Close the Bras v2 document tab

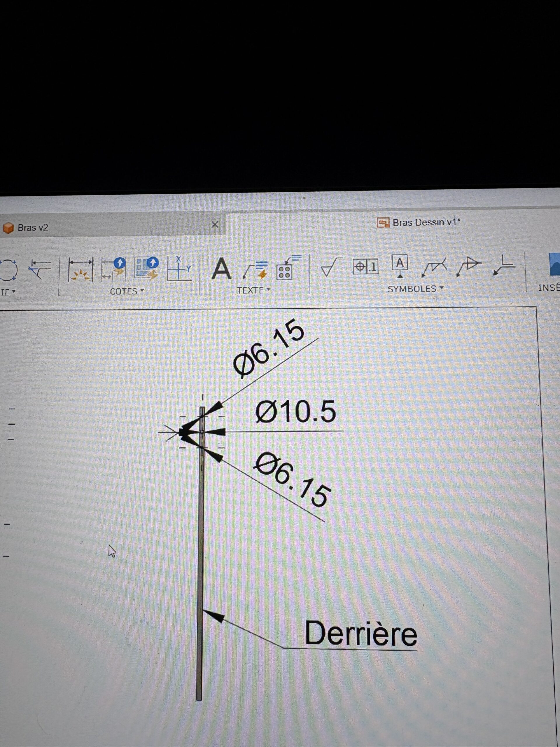click(215, 225)
